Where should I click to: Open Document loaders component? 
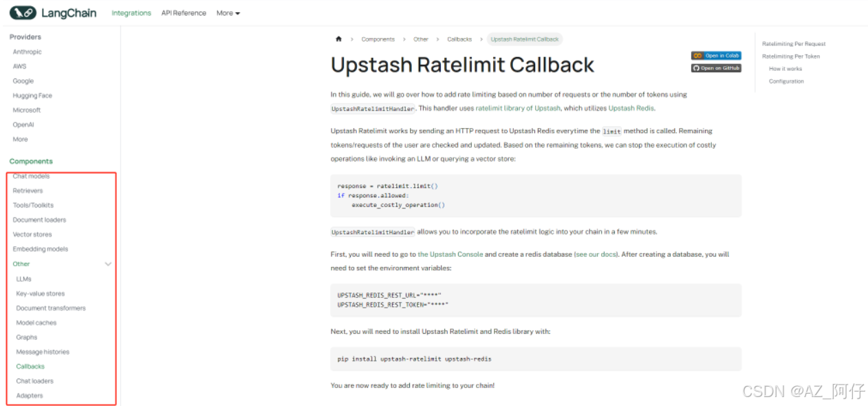click(39, 220)
